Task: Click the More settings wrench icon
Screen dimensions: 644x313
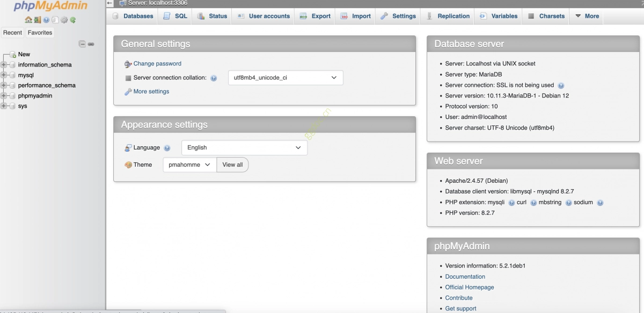Action: [128, 92]
